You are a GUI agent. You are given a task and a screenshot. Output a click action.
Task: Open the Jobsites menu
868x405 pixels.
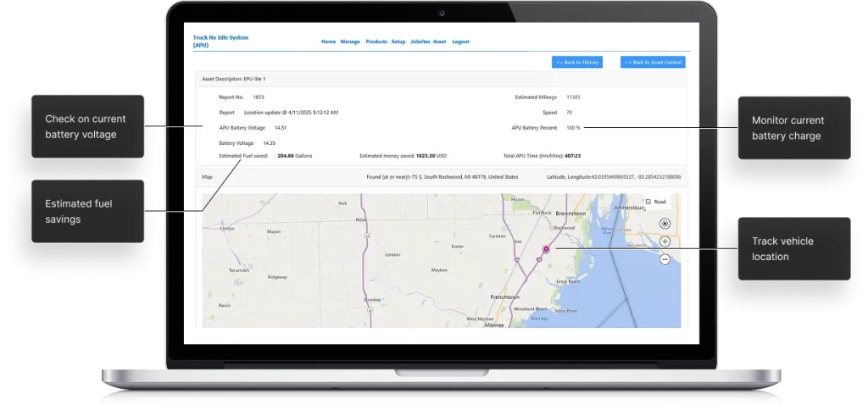point(420,42)
